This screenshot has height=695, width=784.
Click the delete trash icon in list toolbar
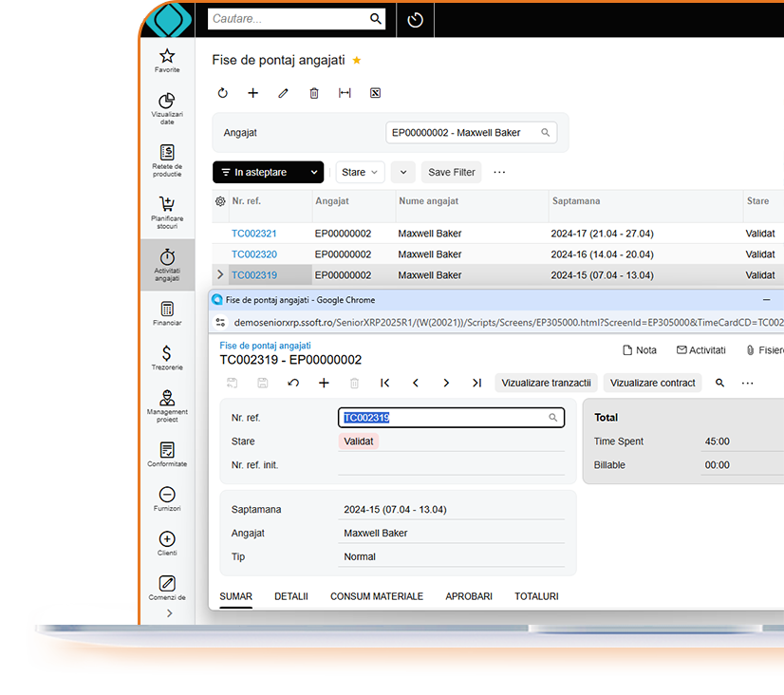(x=314, y=93)
